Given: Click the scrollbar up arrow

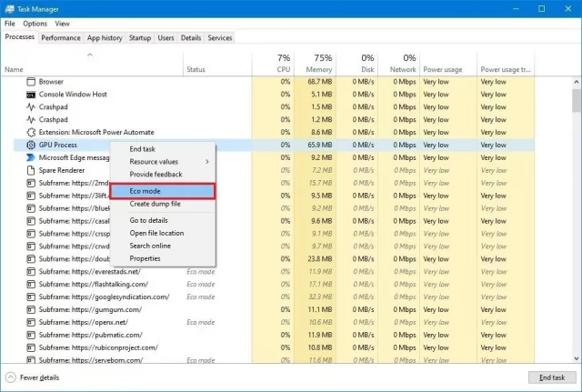Looking at the screenshot, I should pos(576,82).
